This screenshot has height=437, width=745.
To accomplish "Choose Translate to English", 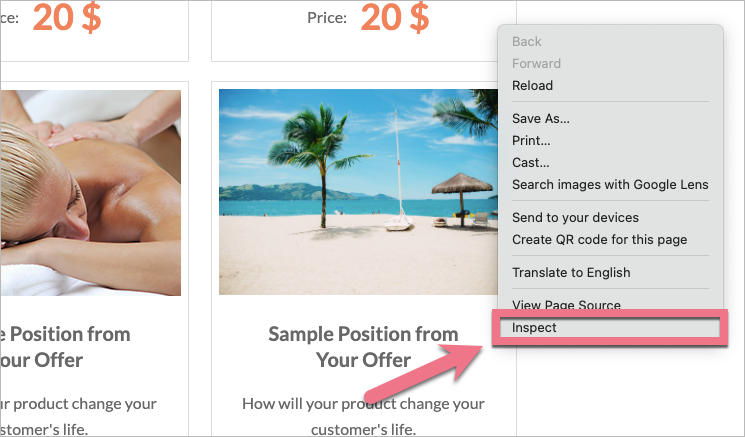I will click(x=571, y=273).
